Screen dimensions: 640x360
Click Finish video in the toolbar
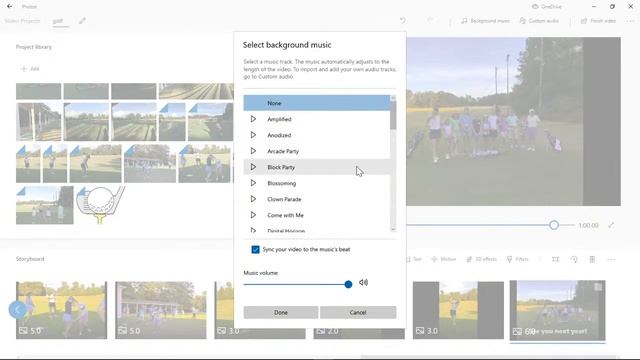click(598, 21)
